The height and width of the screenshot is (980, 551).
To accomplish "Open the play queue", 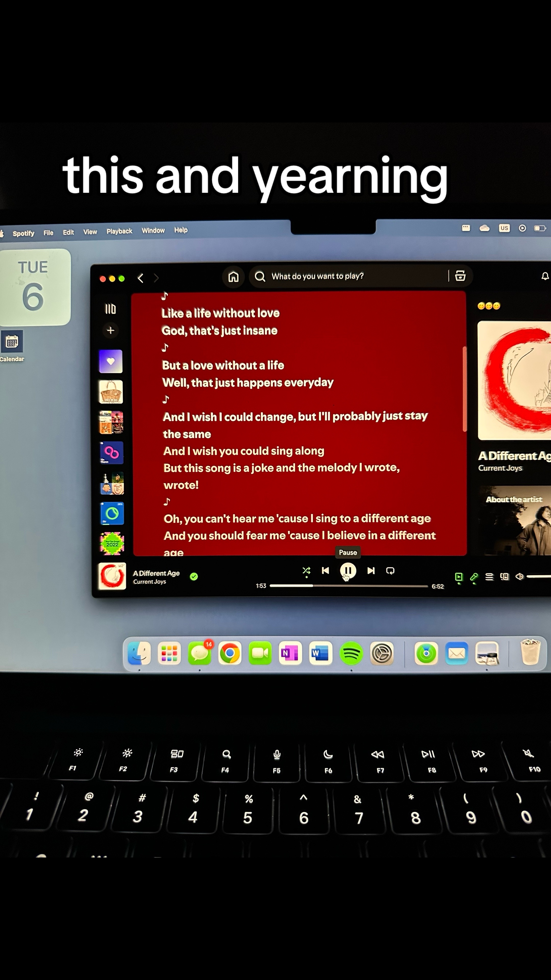I will coord(489,577).
